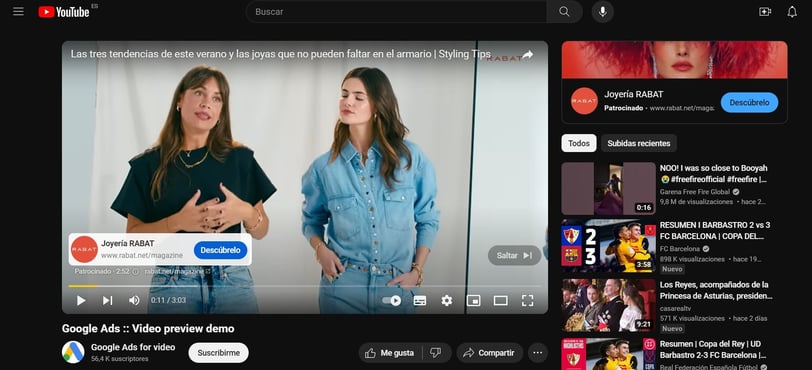Click inside the Buscar search field
Image resolution: width=812 pixels, height=370 pixels.
[x=396, y=11]
